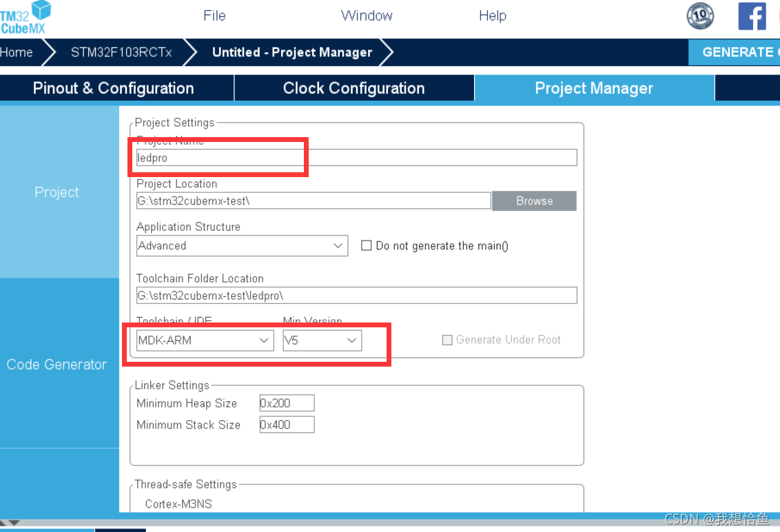This screenshot has height=532, width=780.
Task: Click the collapse arrows at bottom-left panel edge
Action: pyautogui.click(x=10, y=522)
